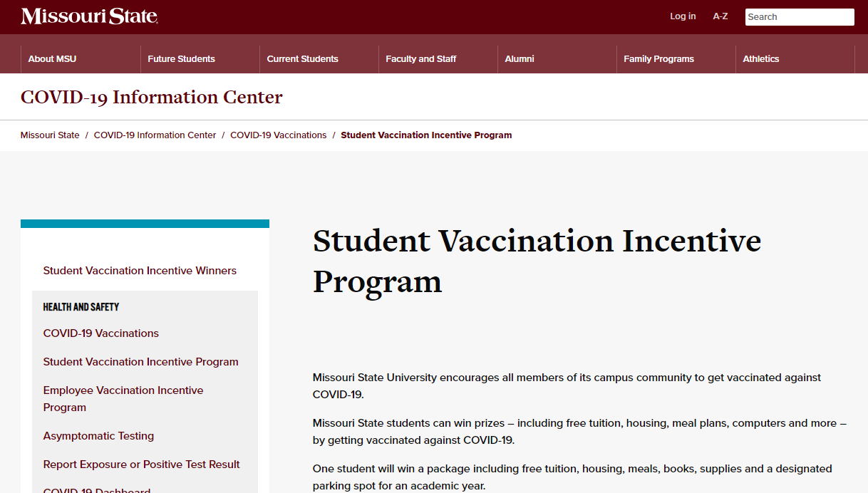
Task: Select COVID-19 Vaccinations in sidebar
Action: (101, 333)
